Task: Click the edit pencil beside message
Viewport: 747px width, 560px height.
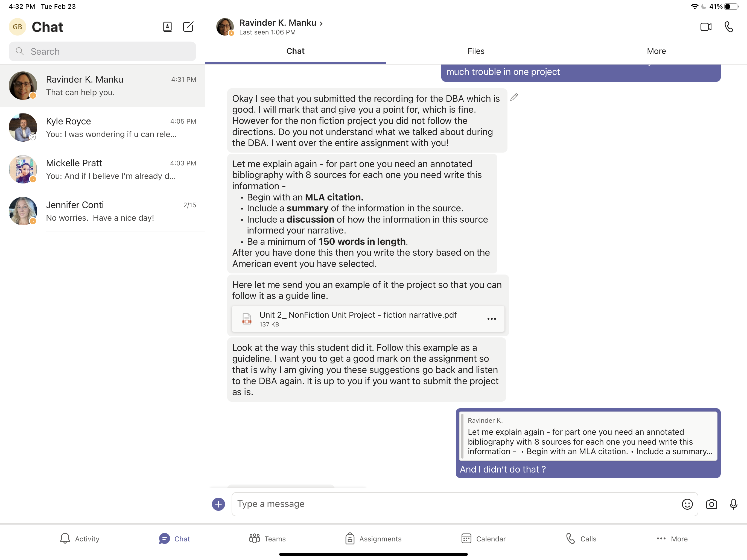Action: 514,97
